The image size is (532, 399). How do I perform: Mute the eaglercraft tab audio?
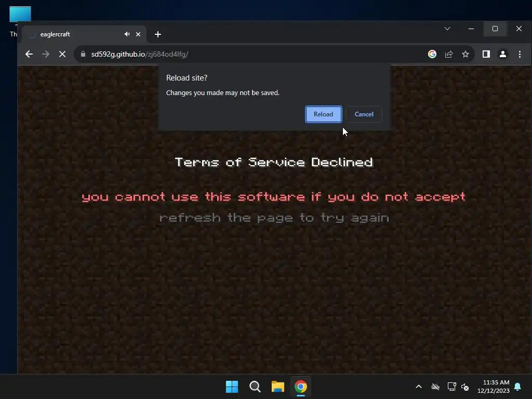pyautogui.click(x=127, y=34)
